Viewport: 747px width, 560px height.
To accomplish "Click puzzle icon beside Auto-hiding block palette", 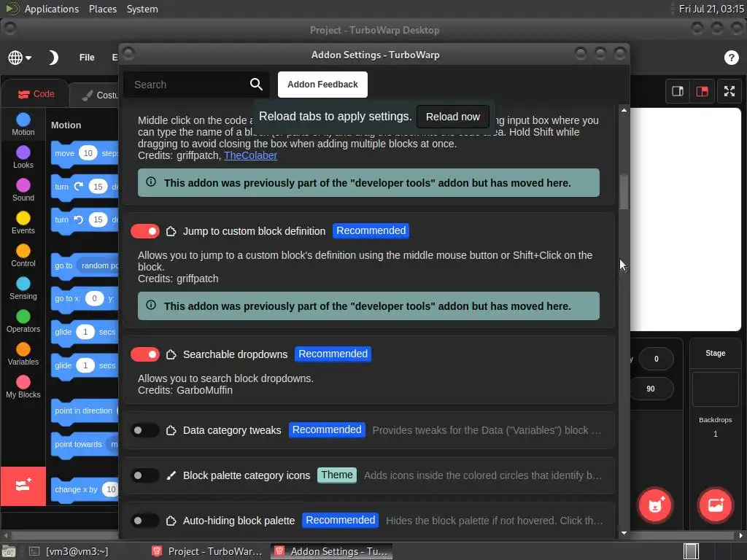I will [171, 521].
